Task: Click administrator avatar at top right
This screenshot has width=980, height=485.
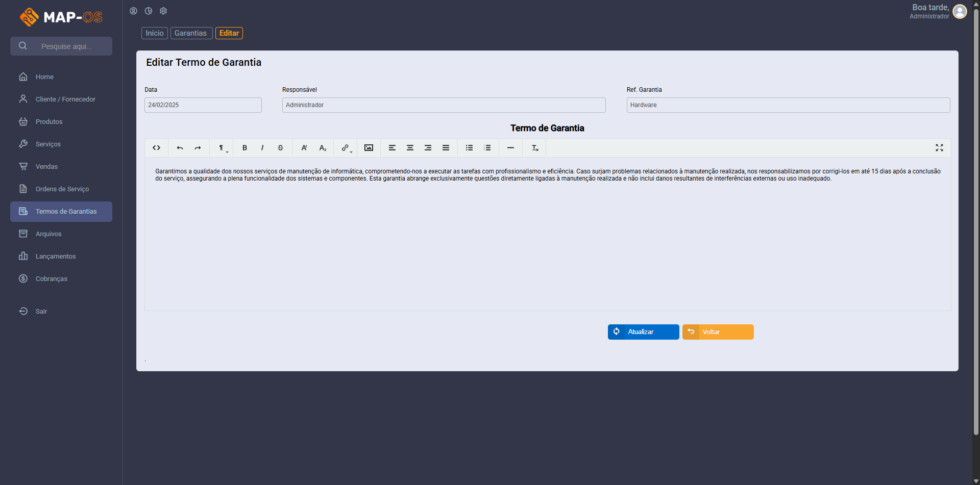Action: coord(960,11)
